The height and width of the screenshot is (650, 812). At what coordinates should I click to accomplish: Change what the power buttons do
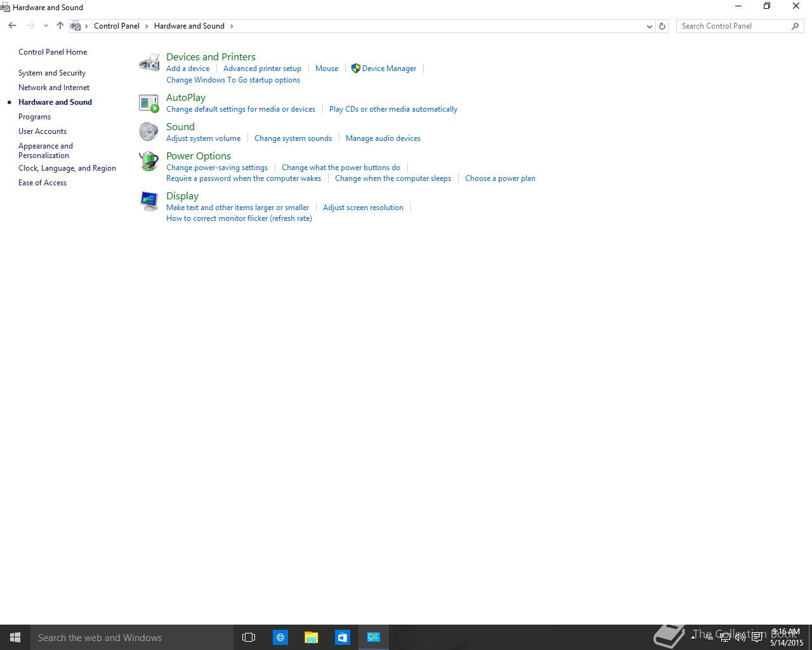[341, 168]
